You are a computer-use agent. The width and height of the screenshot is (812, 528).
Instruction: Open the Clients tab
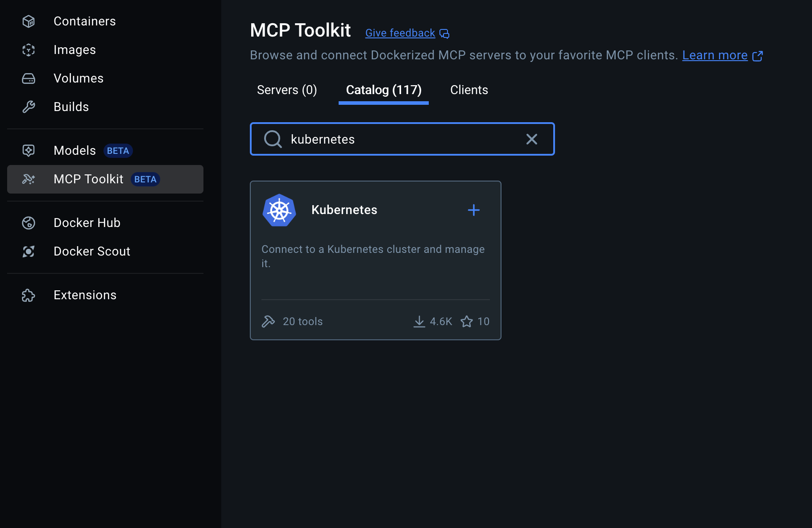(x=469, y=90)
